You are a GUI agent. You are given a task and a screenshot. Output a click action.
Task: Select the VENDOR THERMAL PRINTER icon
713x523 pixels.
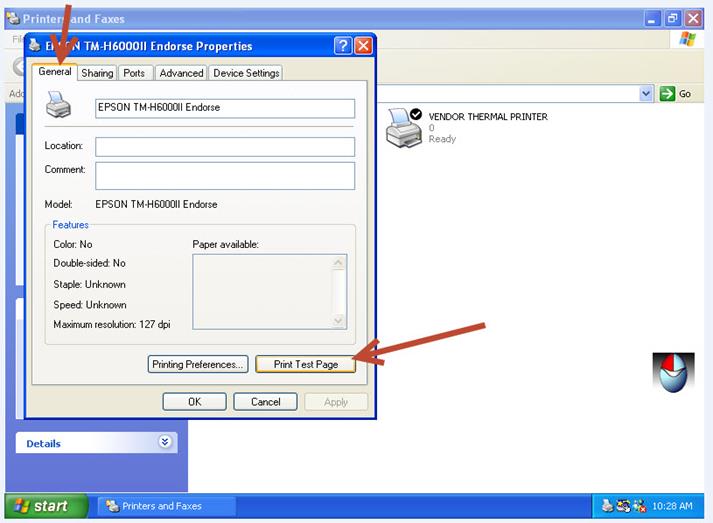tap(404, 127)
